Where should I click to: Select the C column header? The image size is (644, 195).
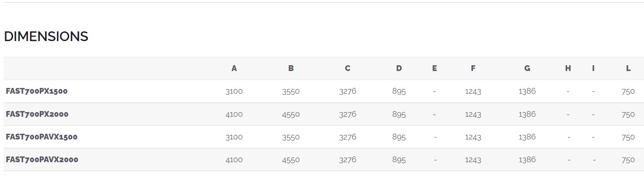pyautogui.click(x=347, y=68)
